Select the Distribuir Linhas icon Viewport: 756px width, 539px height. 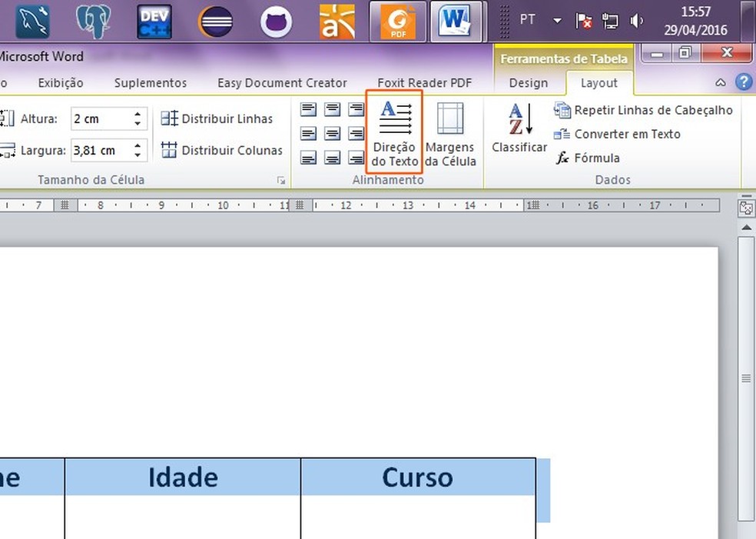171,118
